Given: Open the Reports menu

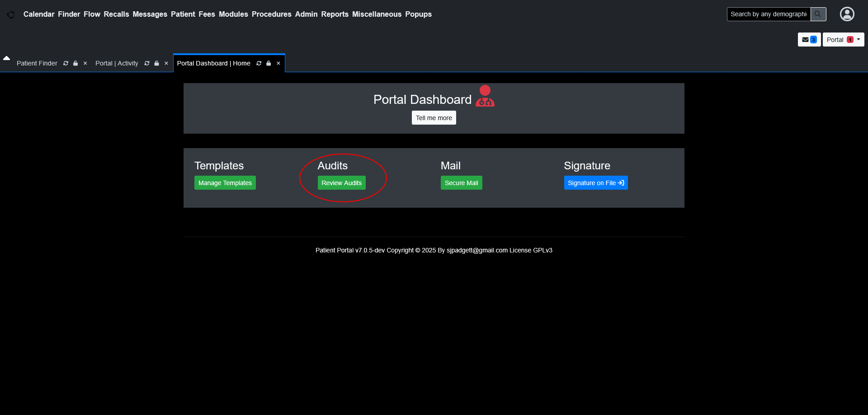Looking at the screenshot, I should pyautogui.click(x=335, y=14).
